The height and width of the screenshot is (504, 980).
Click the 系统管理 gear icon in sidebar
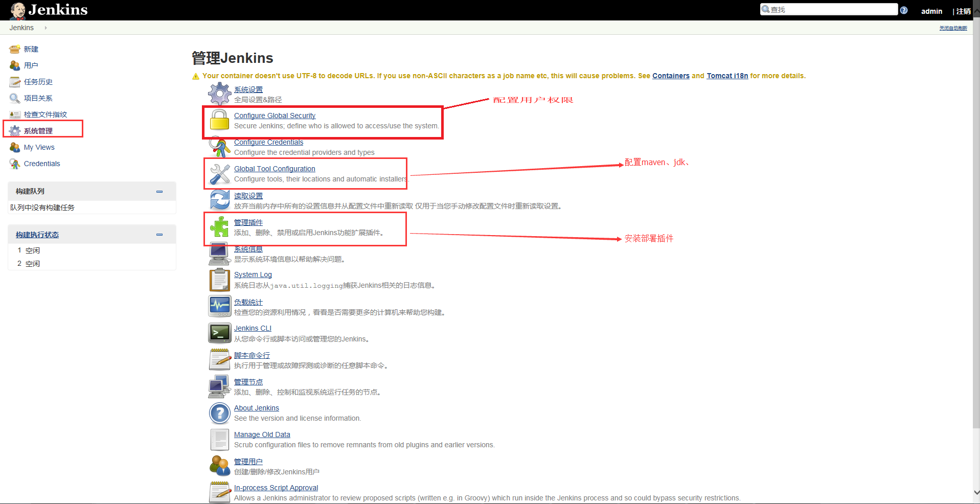[x=15, y=131]
